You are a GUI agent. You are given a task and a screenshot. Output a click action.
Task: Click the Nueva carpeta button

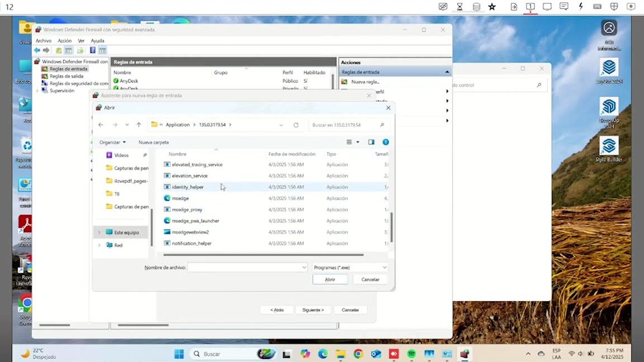(x=154, y=142)
